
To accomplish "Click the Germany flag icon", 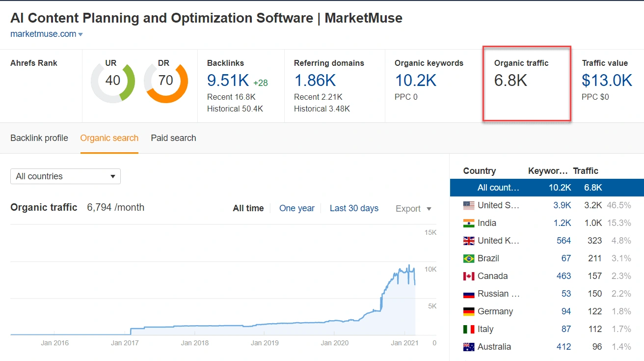I will point(469,311).
